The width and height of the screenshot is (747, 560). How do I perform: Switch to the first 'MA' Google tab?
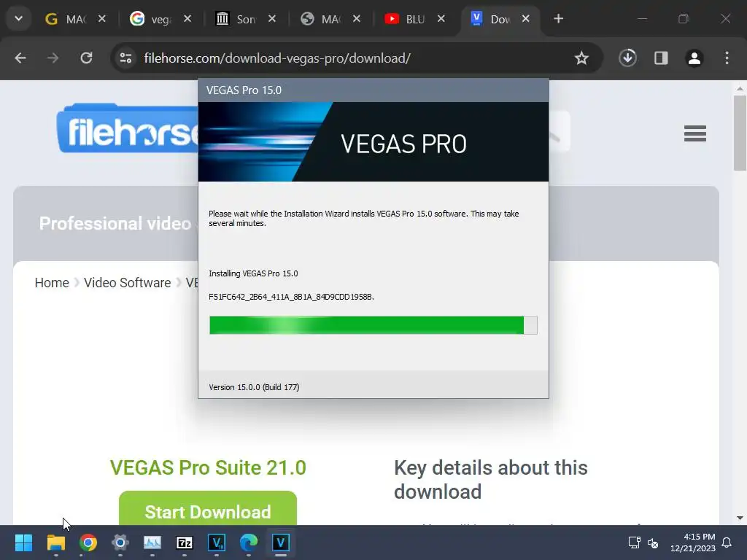66,19
